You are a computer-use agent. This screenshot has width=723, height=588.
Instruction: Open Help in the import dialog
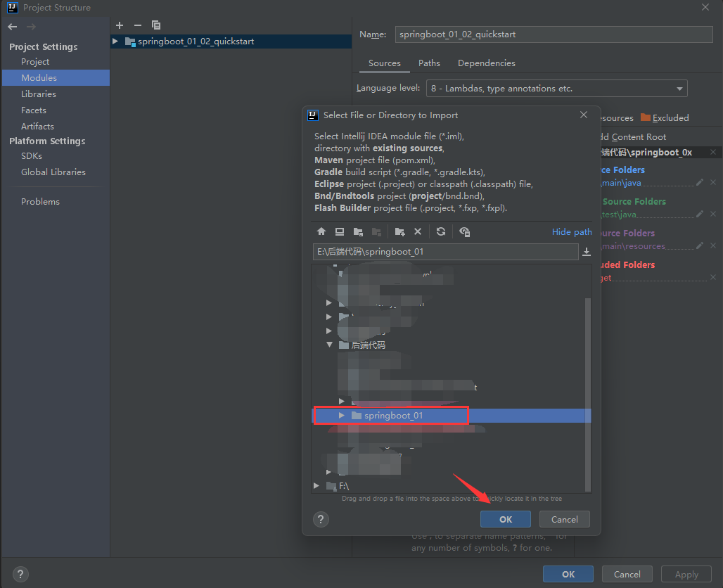click(321, 519)
